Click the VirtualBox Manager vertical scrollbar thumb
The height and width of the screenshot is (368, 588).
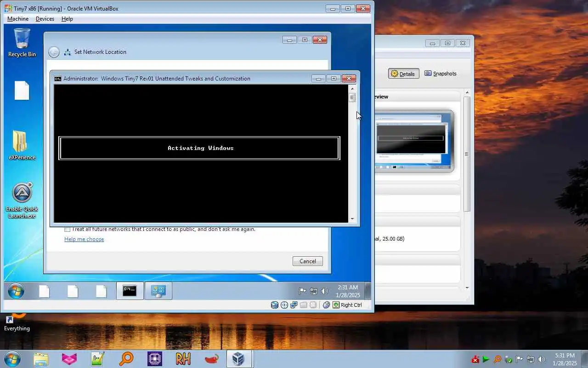[x=467, y=154]
